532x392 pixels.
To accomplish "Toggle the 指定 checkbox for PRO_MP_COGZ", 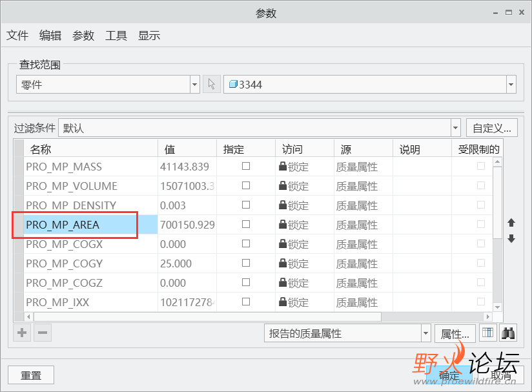I will click(246, 282).
